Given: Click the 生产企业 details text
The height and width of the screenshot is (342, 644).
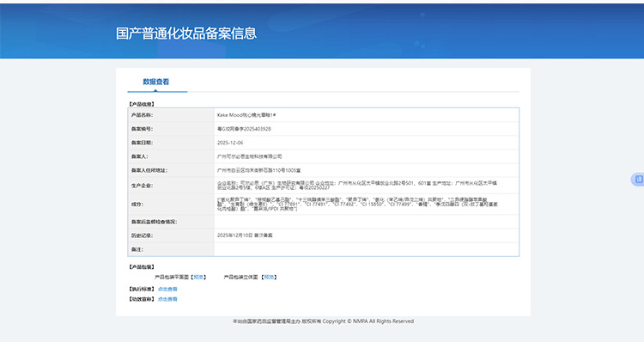Looking at the screenshot, I should [x=357, y=186].
